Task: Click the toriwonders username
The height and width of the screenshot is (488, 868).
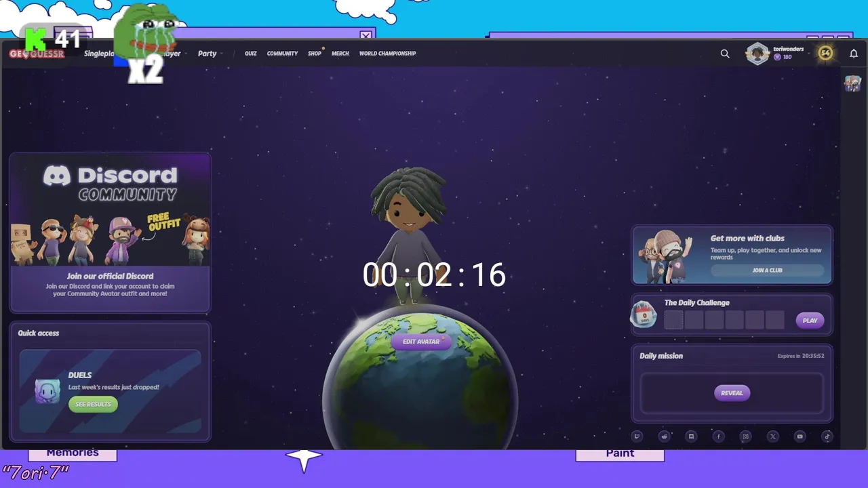Action: tap(789, 49)
